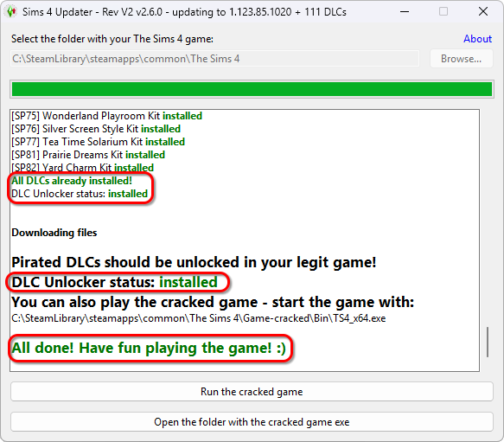The width and height of the screenshot is (504, 442).
Task: Click the green progress bar
Action: [252, 89]
